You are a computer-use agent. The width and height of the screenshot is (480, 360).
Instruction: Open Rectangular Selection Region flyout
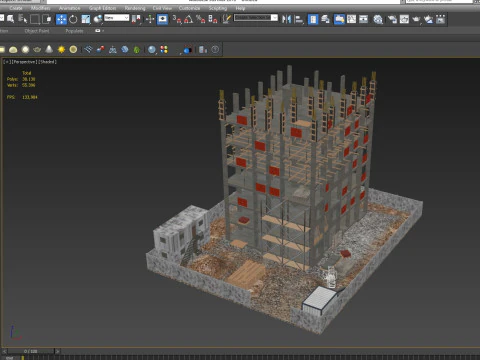tap(35, 19)
